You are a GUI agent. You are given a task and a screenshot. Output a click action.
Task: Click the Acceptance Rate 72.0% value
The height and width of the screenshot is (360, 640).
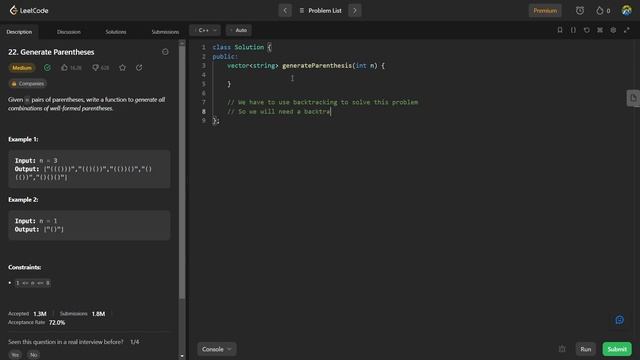coord(57,322)
